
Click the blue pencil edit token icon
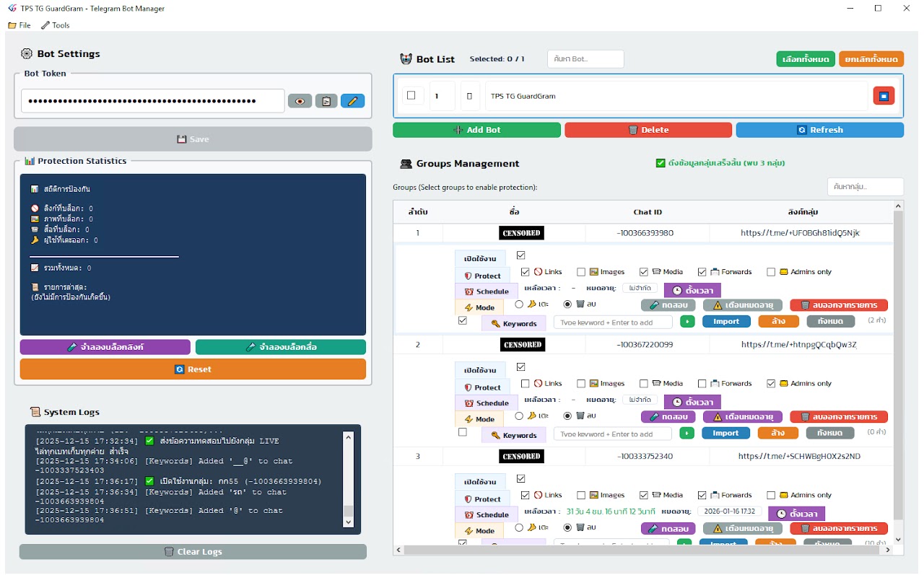352,101
